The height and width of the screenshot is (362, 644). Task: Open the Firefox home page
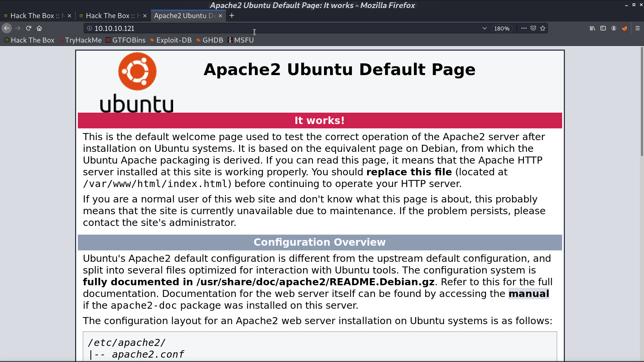click(x=39, y=28)
